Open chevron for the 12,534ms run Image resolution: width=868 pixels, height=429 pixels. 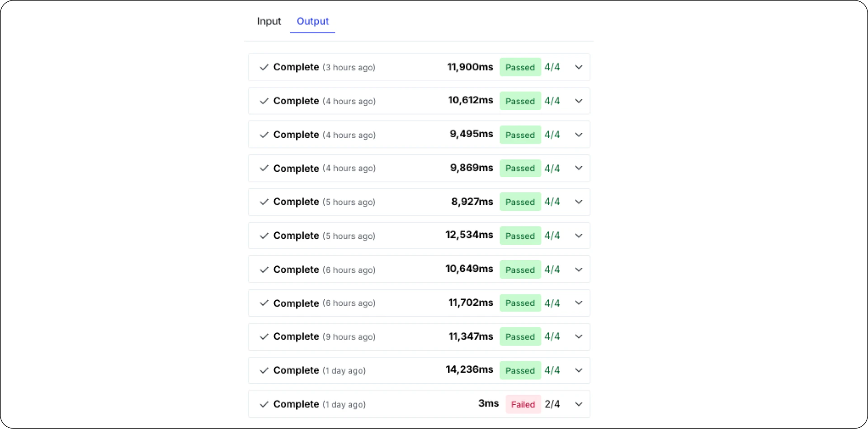point(579,236)
